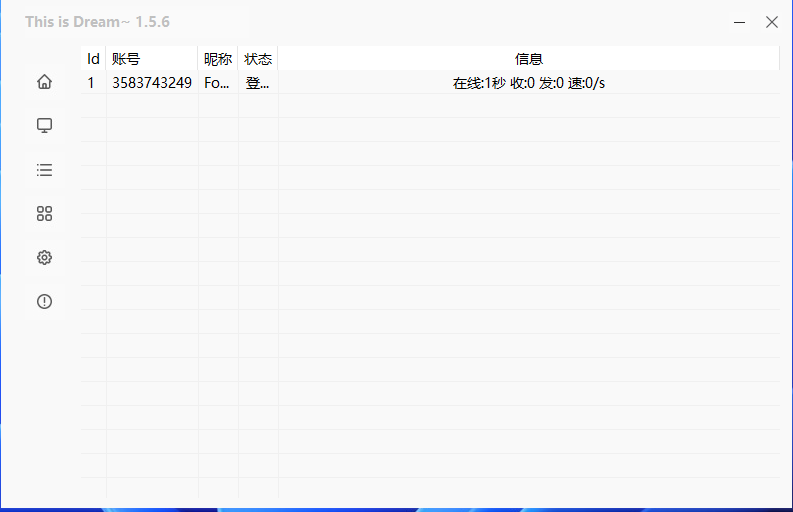
Task: Click the 信息 column header
Action: coord(528,59)
